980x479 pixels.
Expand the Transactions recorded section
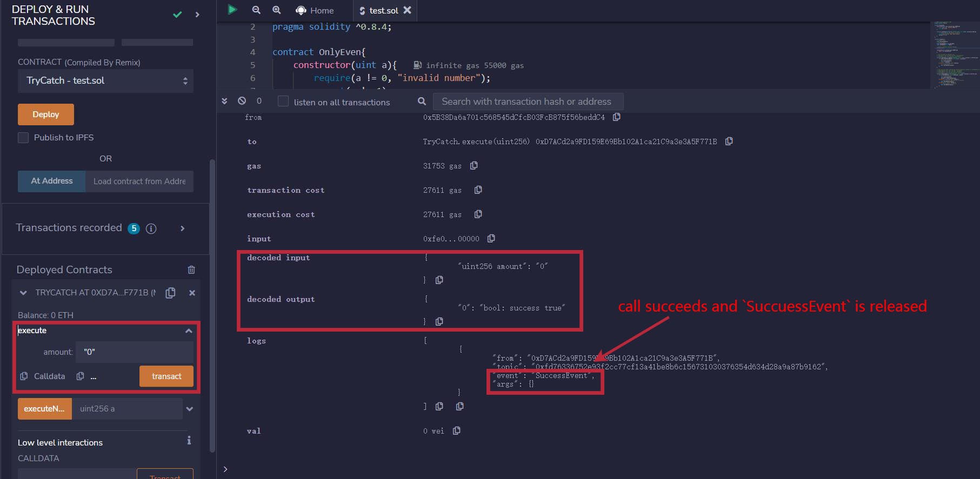pyautogui.click(x=183, y=228)
